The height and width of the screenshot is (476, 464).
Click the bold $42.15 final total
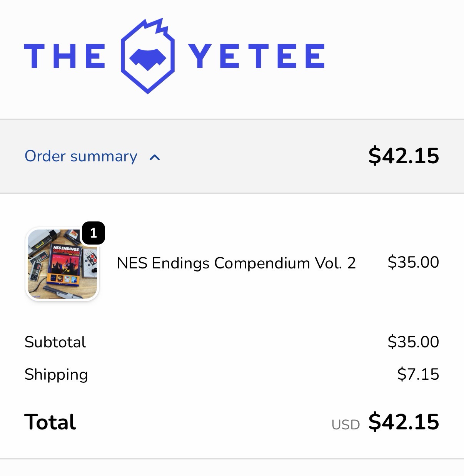(x=403, y=422)
